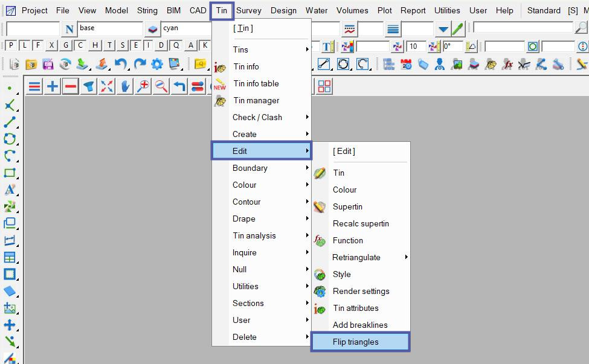Click the purple save project icon

[x=48, y=64]
